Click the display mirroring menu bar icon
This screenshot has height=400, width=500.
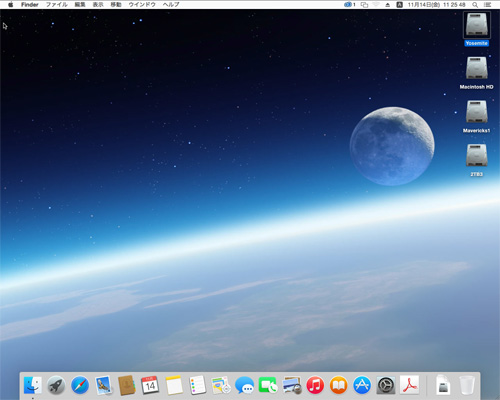tap(364, 5)
